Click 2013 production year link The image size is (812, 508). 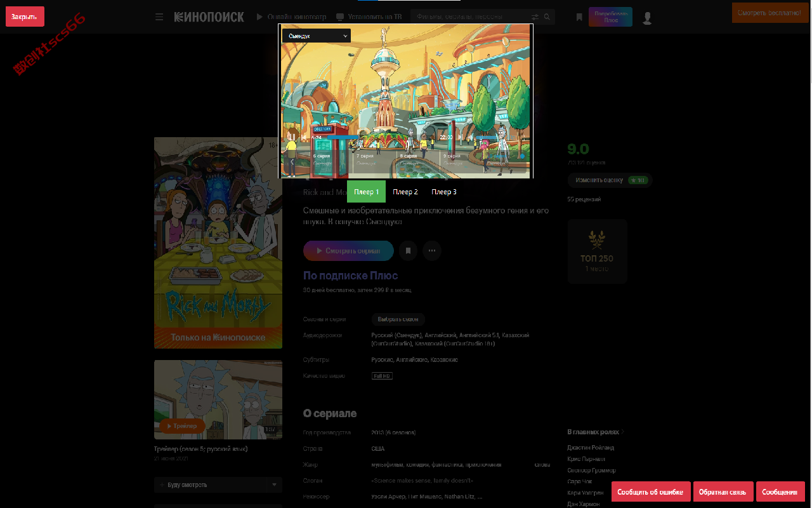click(x=378, y=432)
